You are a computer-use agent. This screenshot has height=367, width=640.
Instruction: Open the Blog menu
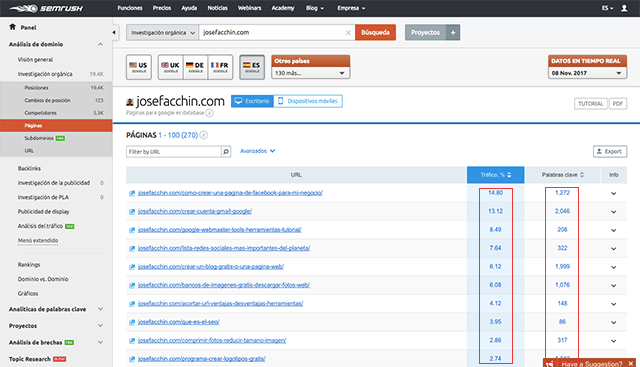(x=315, y=8)
